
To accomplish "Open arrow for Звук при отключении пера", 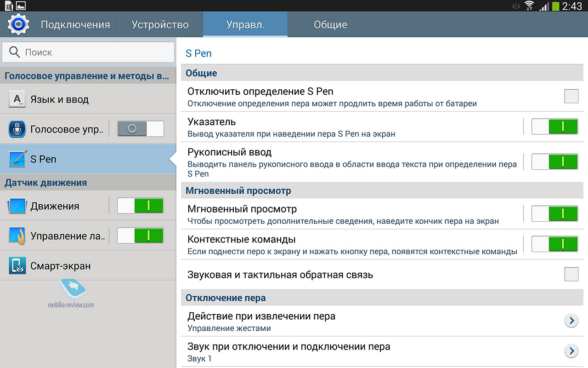I will [571, 351].
